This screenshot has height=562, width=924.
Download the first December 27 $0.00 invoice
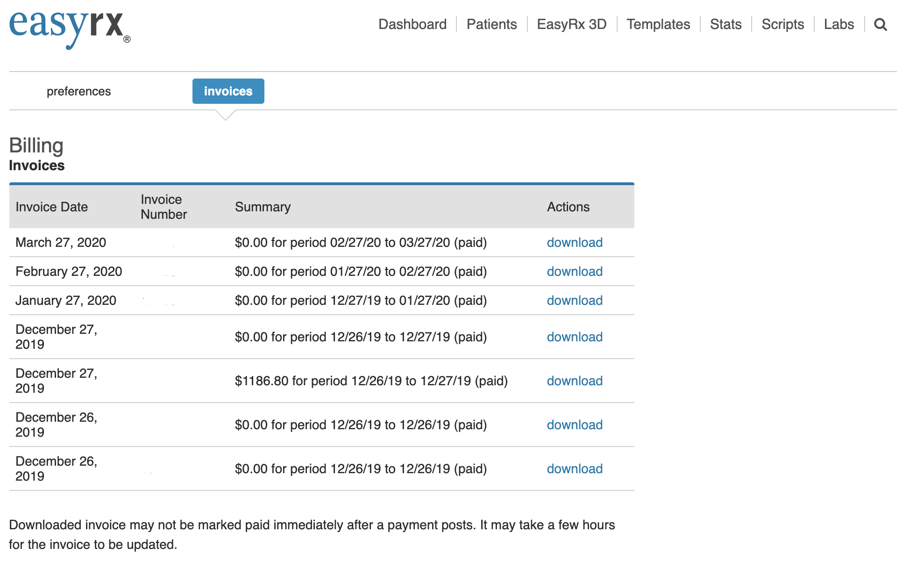click(x=574, y=337)
